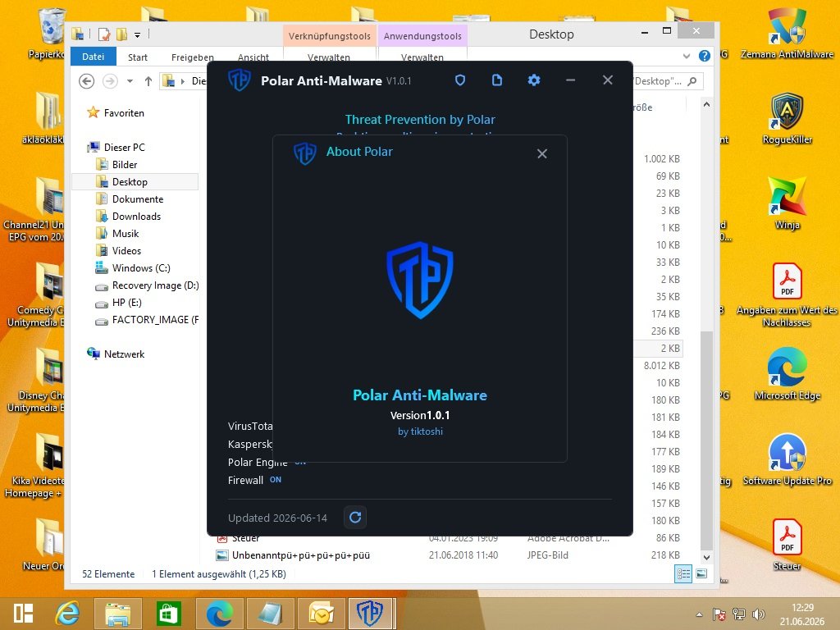
Task: Click the large Polar shield logo
Action: [420, 280]
